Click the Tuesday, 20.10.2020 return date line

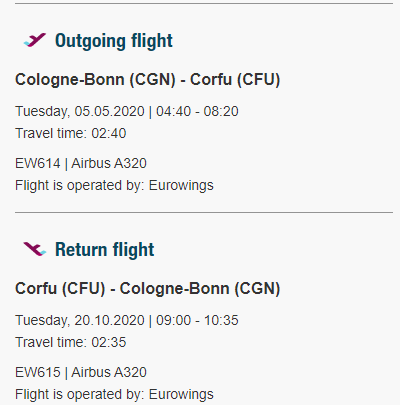[127, 320]
